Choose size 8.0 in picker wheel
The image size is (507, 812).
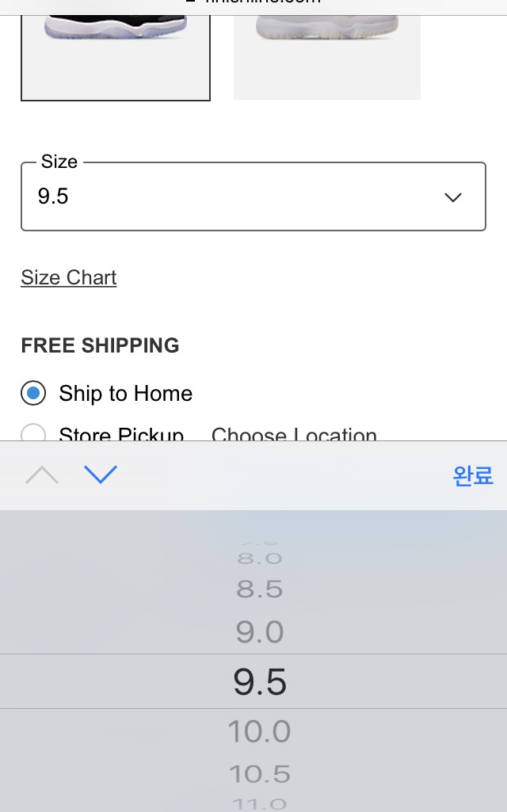click(x=260, y=558)
